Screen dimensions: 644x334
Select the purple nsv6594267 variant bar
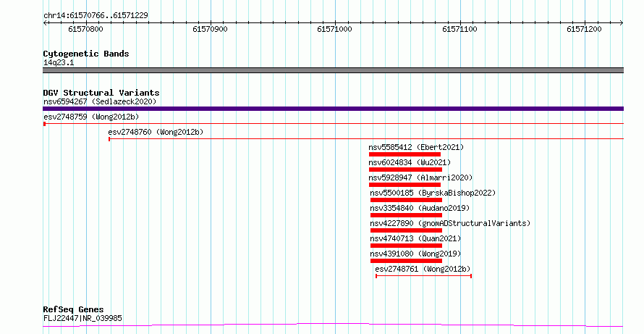333,109
